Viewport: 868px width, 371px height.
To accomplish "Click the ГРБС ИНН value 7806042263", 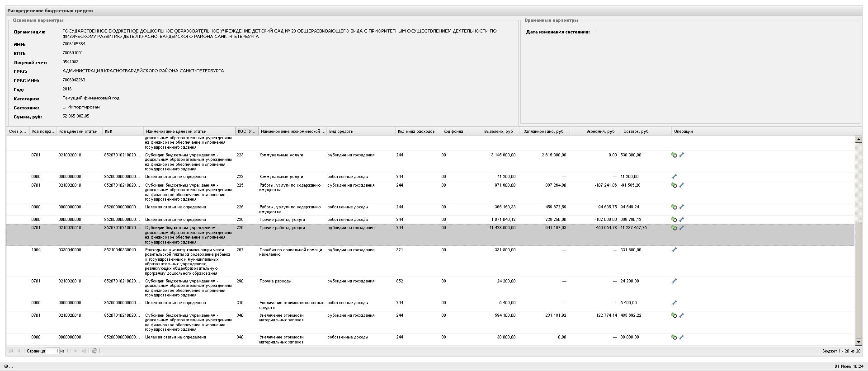I will (74, 80).
